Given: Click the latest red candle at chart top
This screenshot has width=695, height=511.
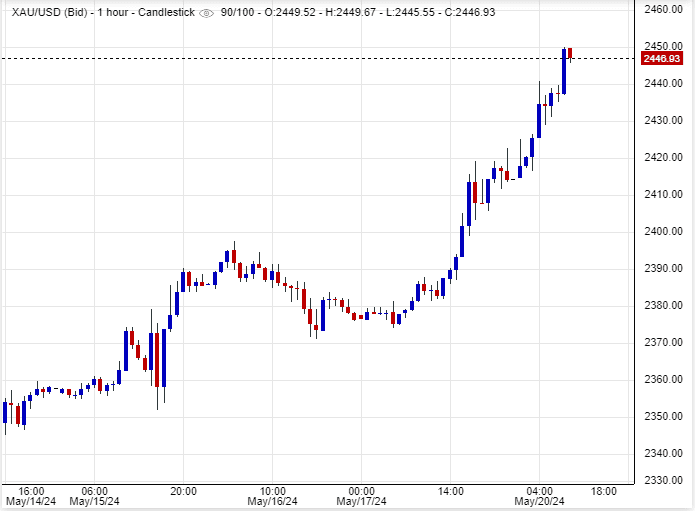Looking at the screenshot, I should [571, 53].
